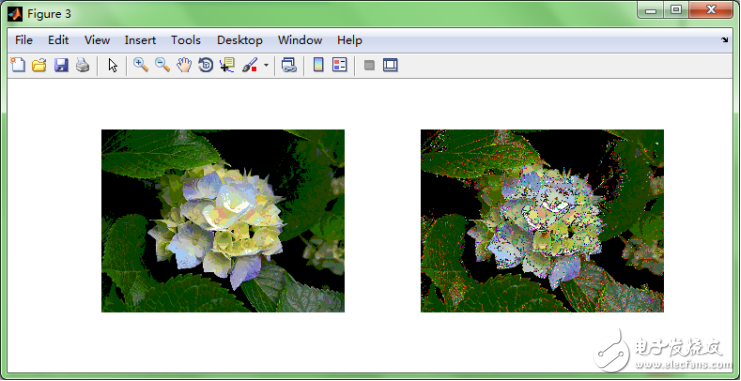This screenshot has width=741, height=381.
Task: Open the Insert menu
Action: pos(140,40)
